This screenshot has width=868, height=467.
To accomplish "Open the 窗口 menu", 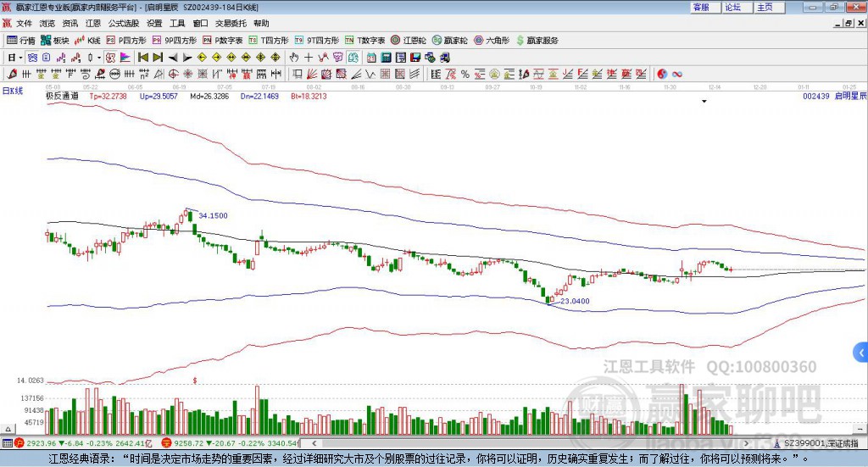I will tap(200, 23).
